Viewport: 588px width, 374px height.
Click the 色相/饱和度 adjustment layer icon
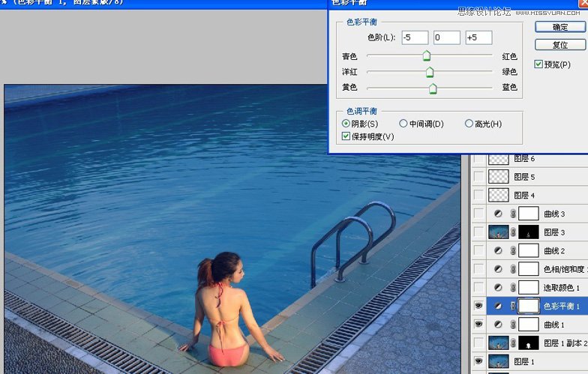tap(498, 269)
